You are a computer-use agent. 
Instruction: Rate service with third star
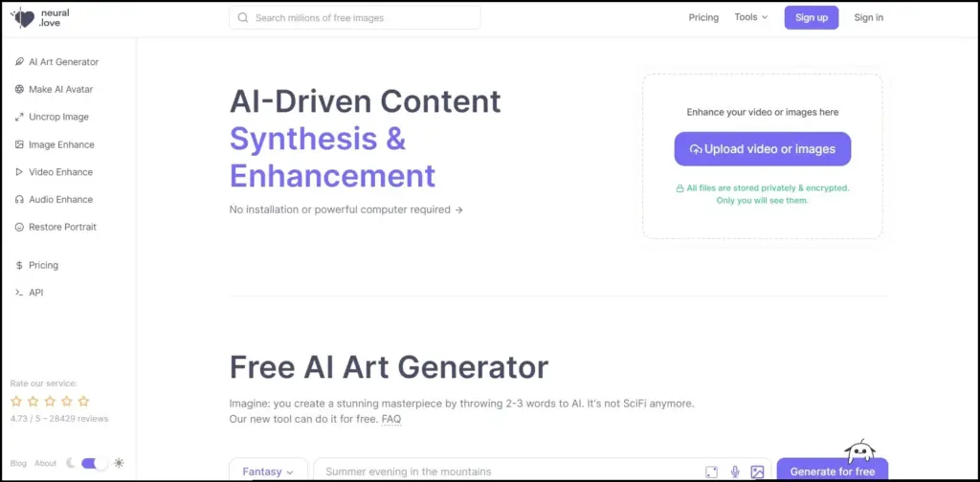[x=50, y=402]
